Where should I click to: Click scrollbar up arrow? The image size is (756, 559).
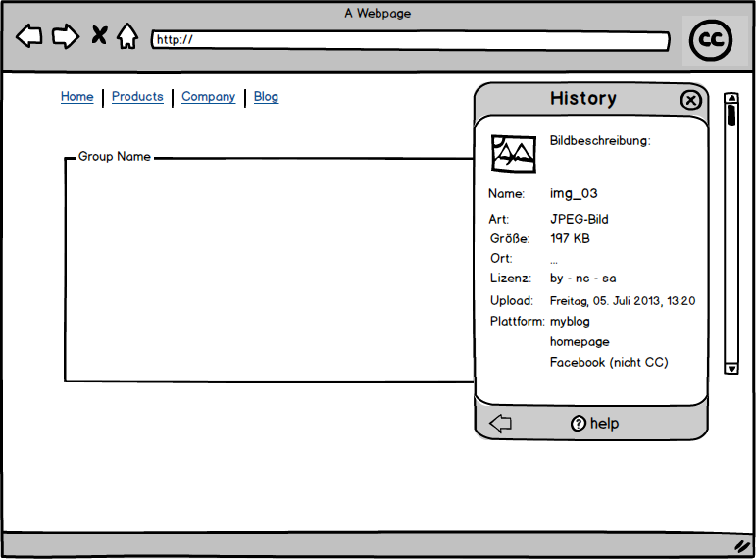point(731,98)
